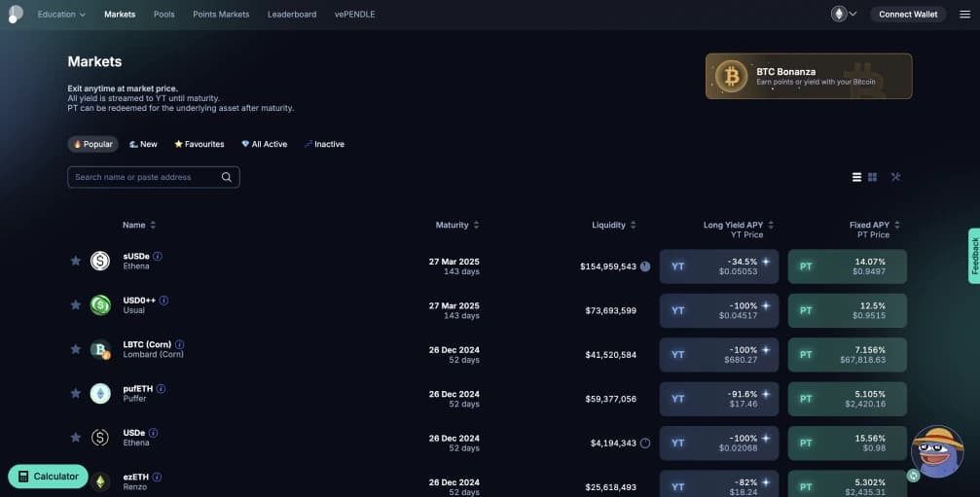Viewport: 980px width, 497px height.
Task: Click the Pendle logo icon
Action: (15, 14)
